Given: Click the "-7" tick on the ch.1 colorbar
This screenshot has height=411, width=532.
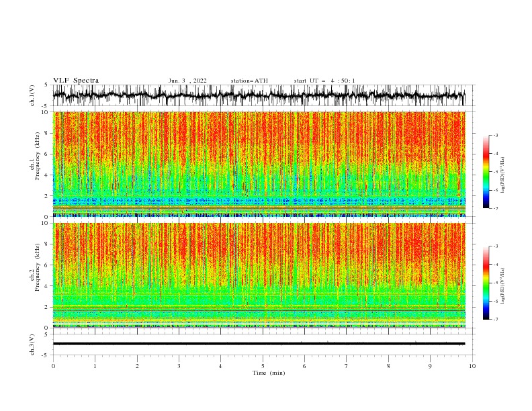Looking at the screenshot, I should 495,208.
